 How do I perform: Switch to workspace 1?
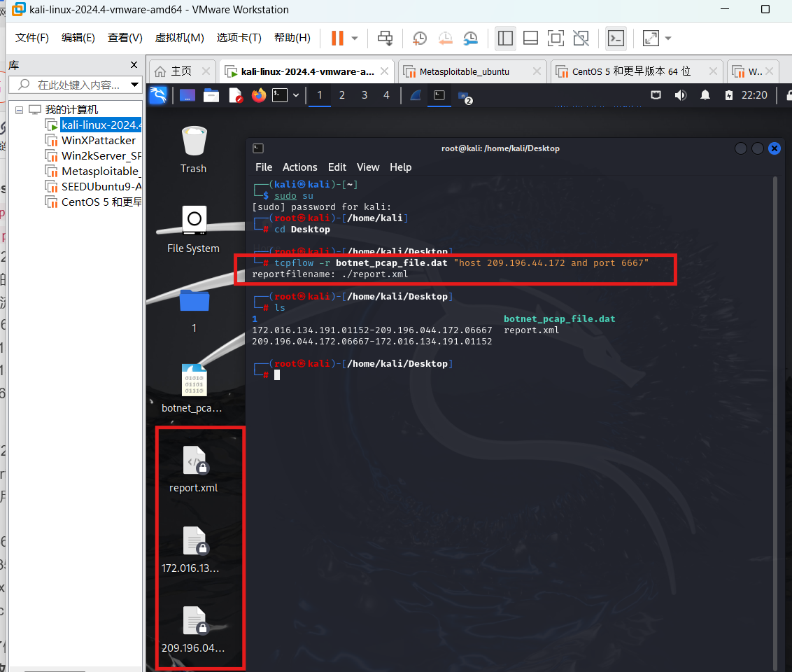coord(320,95)
